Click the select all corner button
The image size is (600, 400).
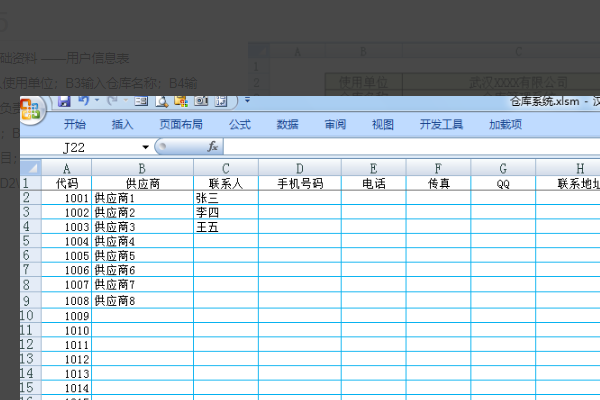pos(31,168)
